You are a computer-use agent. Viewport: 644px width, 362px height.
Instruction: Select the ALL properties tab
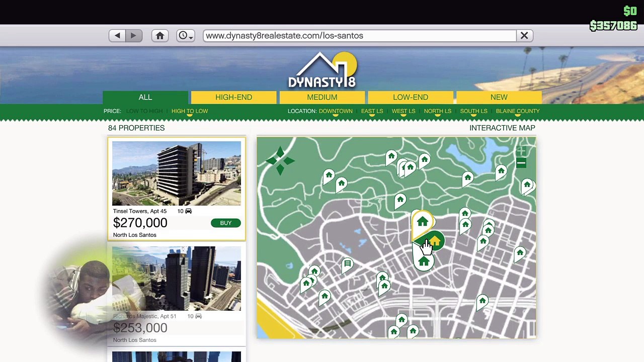145,97
